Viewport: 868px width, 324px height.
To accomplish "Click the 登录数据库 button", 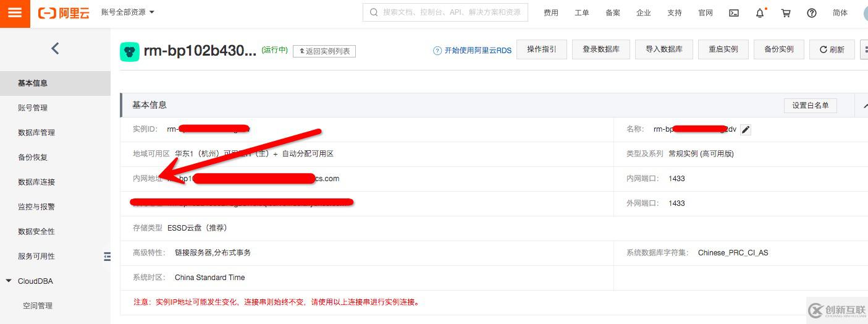I will click(601, 49).
